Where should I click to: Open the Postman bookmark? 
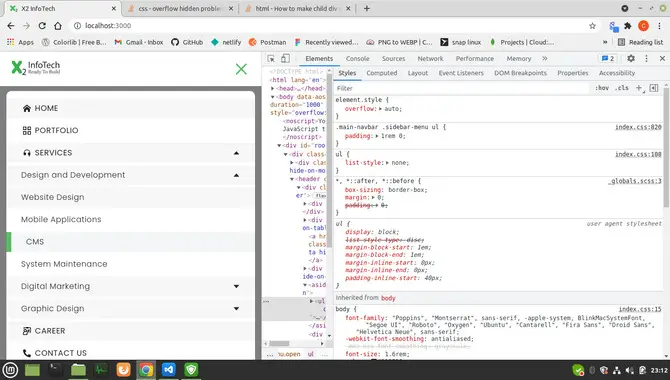pos(267,42)
